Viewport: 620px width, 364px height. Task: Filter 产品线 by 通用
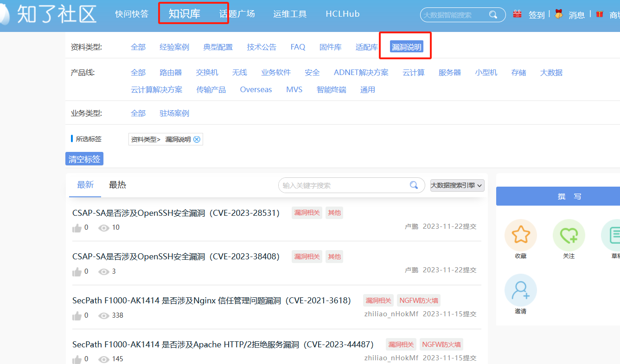(368, 89)
